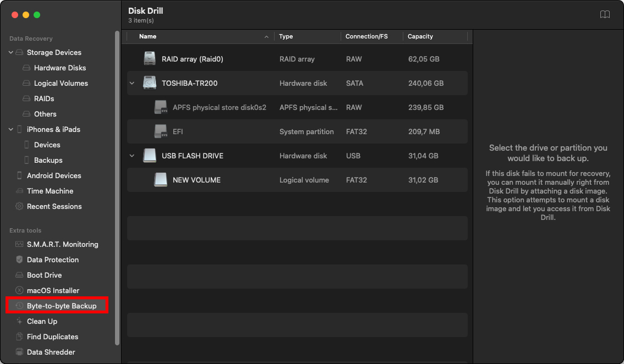Open the Find Duplicates tool
624x364 pixels.
[x=52, y=337]
